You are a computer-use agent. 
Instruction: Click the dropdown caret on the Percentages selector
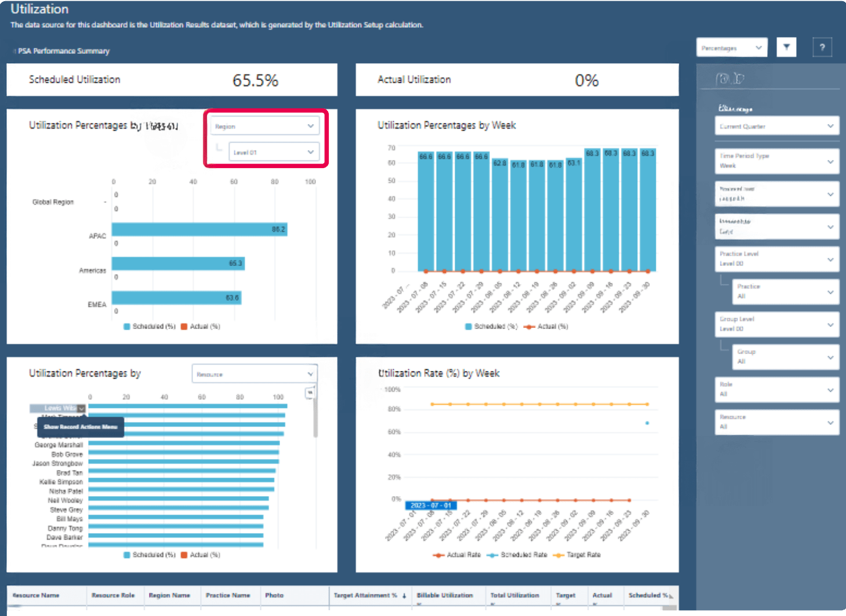pyautogui.click(x=758, y=47)
